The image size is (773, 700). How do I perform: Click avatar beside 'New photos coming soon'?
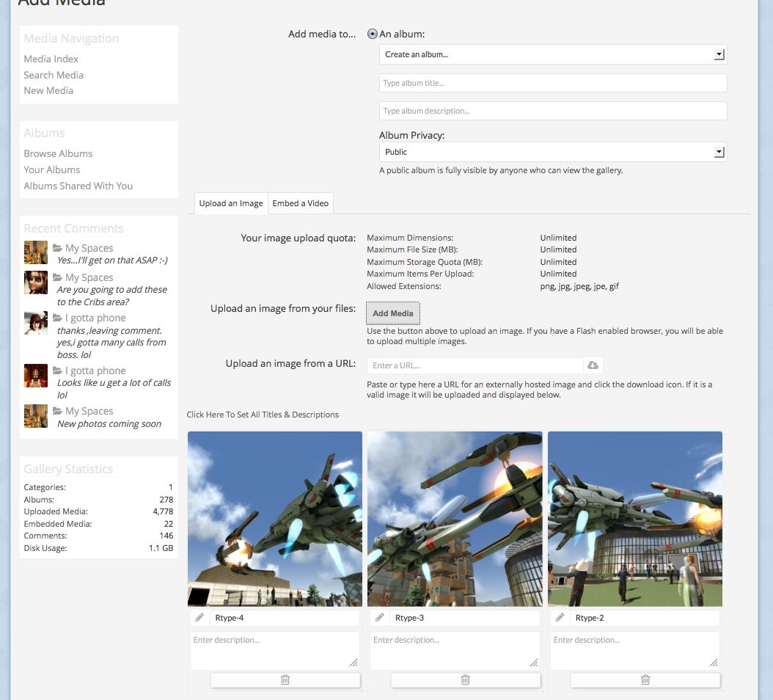[36, 416]
